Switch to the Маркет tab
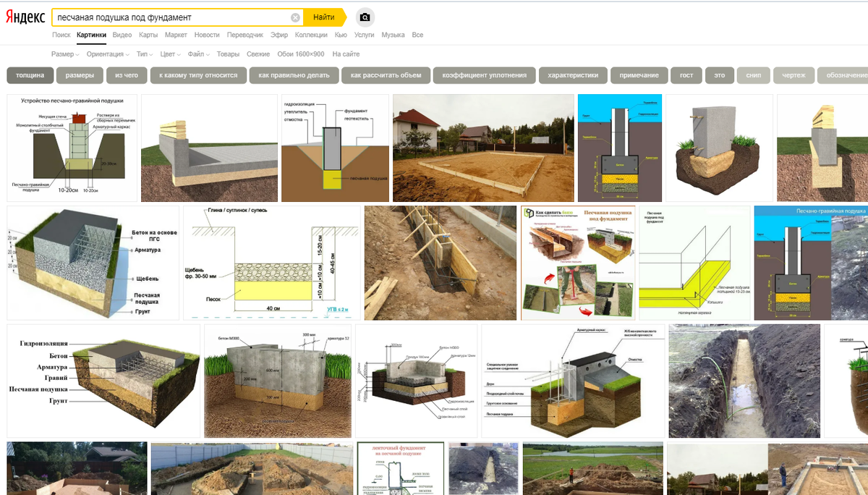The width and height of the screenshot is (868, 495). coord(176,35)
